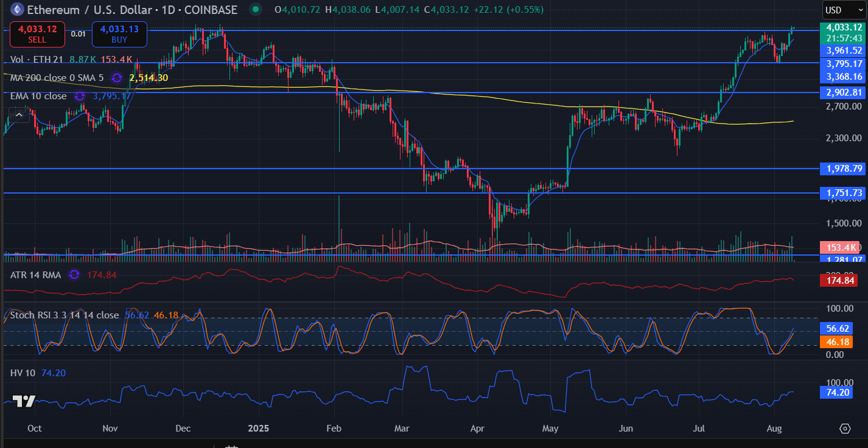The image size is (868, 448).
Task: Click the low price L4,007.14
Action: tap(397, 9)
